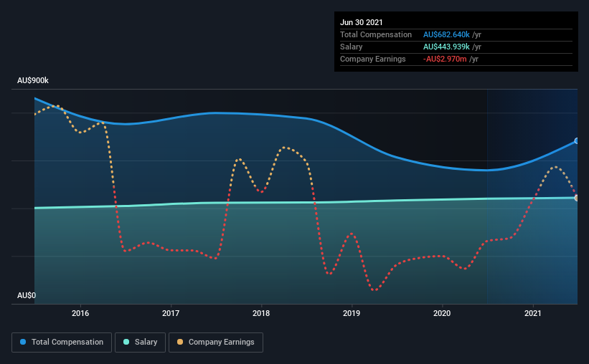This screenshot has height=364, width=589.
Task: Click the AU$900k y-axis label
Action: (x=33, y=81)
